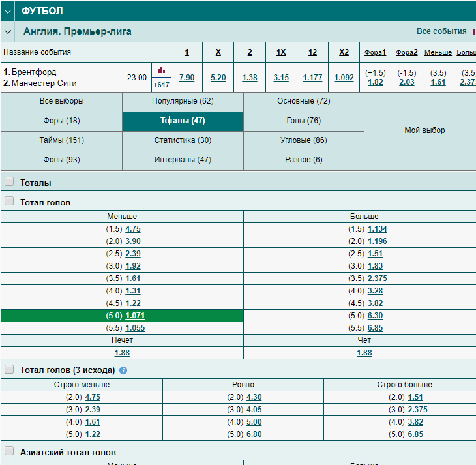Screen dimensions: 476x465
Task: Select the Строго больше (5.0) 6.85 odds
Action: [415, 434]
